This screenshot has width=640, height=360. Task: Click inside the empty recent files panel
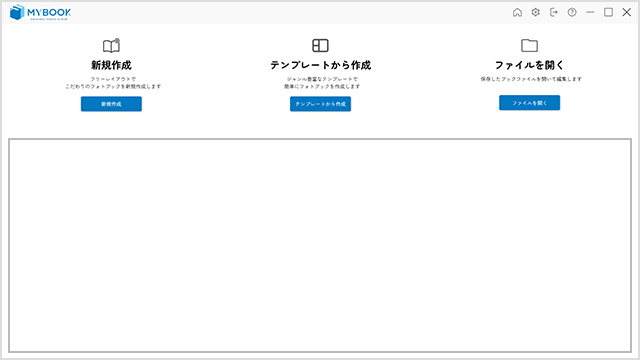[320, 245]
